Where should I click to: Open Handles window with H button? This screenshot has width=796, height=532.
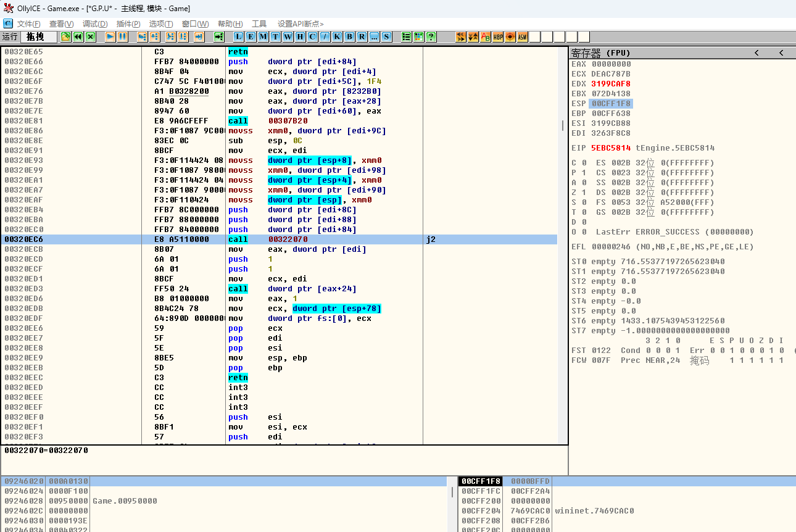(x=300, y=36)
